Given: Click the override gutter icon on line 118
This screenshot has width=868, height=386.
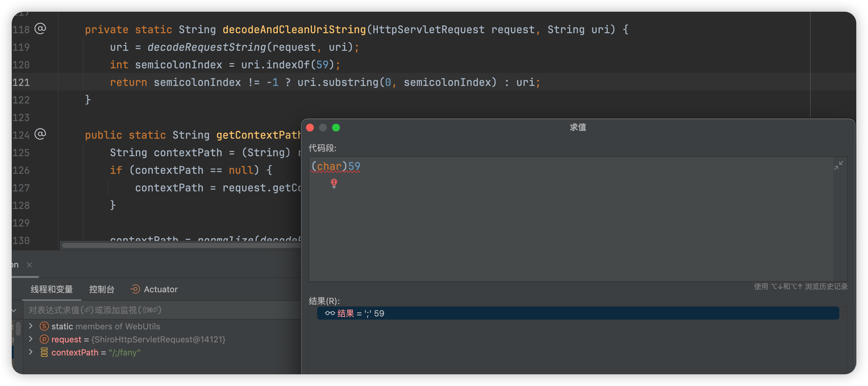Looking at the screenshot, I should coord(40,29).
